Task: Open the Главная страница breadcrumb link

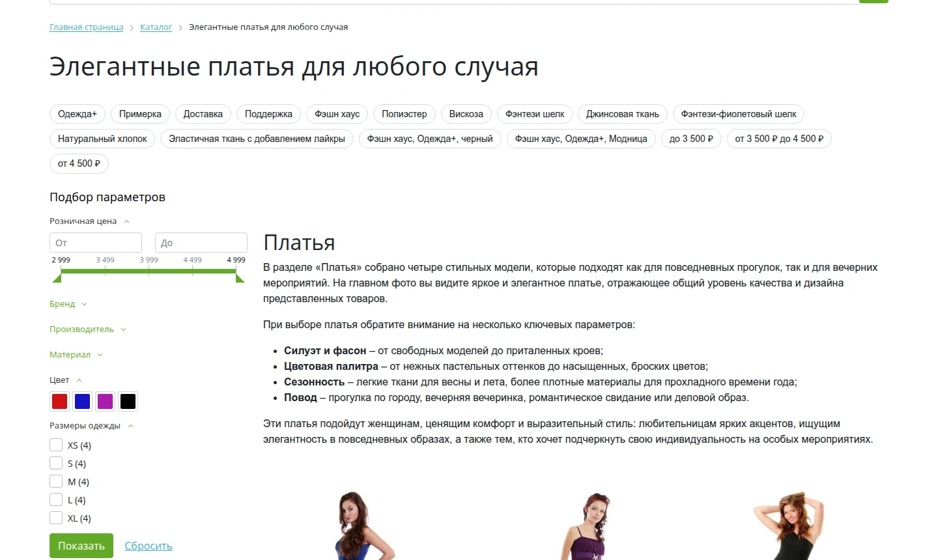Action: (86, 27)
